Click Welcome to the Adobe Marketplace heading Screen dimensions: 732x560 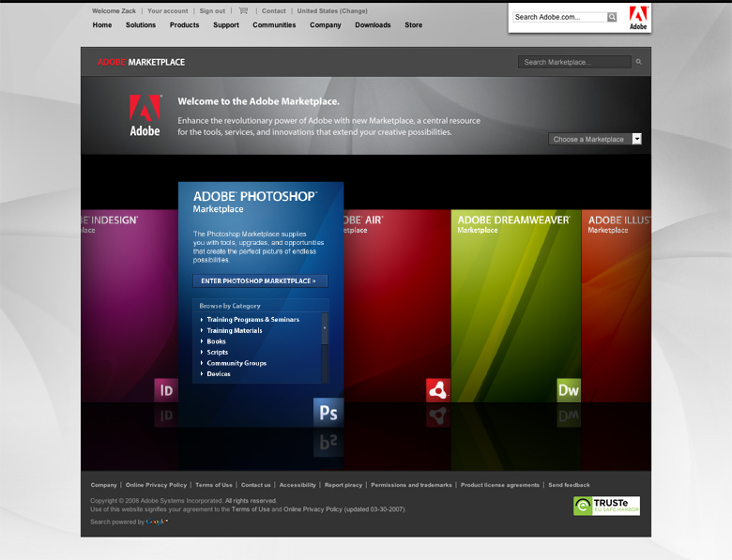[x=259, y=101]
